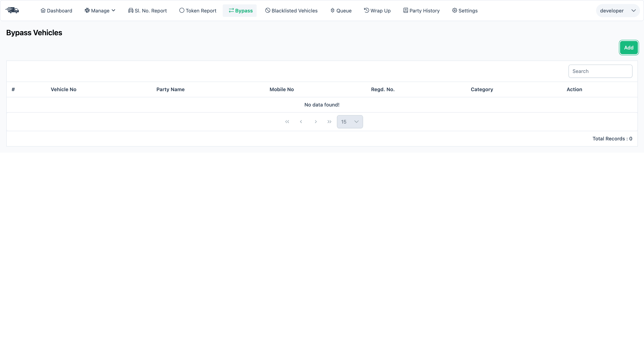The height and width of the screenshot is (362, 644).
Task: Click the green Add button
Action: coord(629,48)
